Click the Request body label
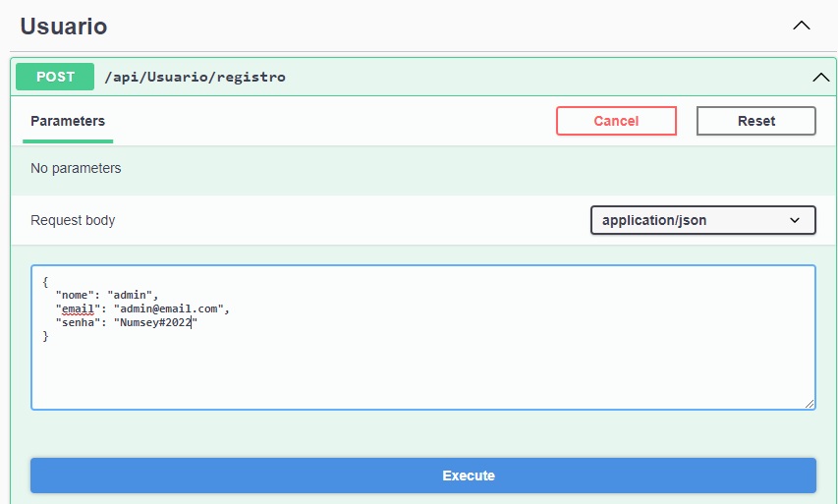838x504 pixels. (x=73, y=220)
